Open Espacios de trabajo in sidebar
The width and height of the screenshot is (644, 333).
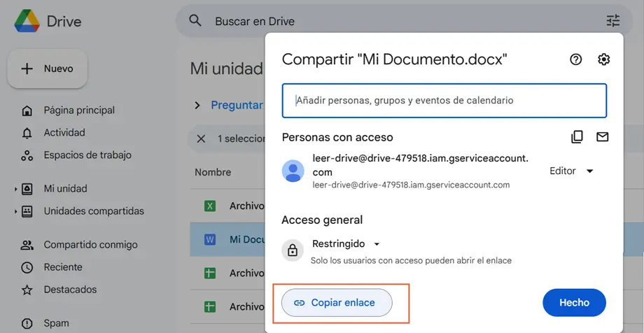(x=87, y=155)
